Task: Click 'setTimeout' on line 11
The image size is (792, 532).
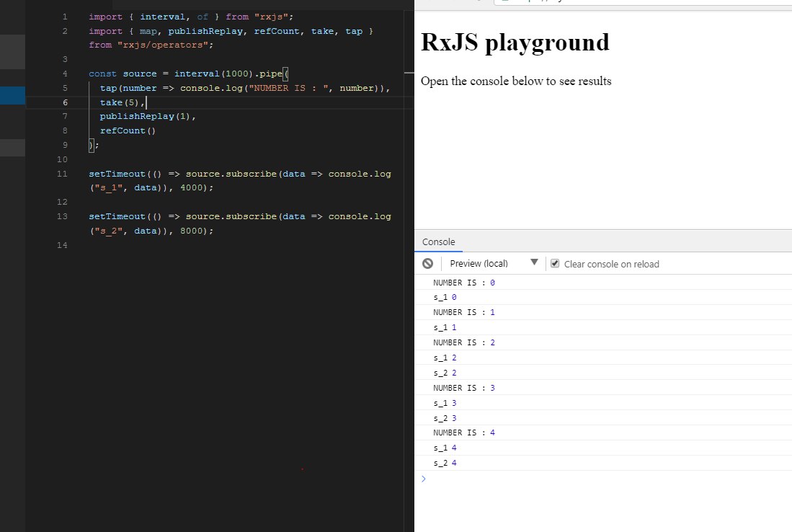Action: coord(117,174)
